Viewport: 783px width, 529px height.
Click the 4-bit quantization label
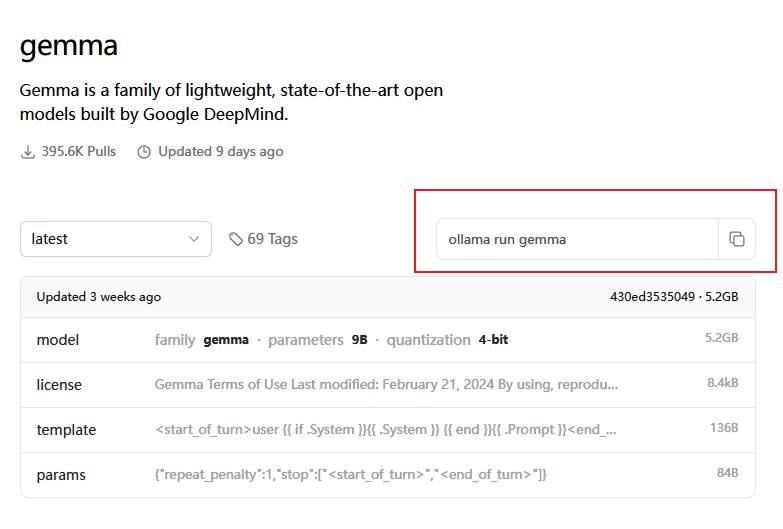493,340
